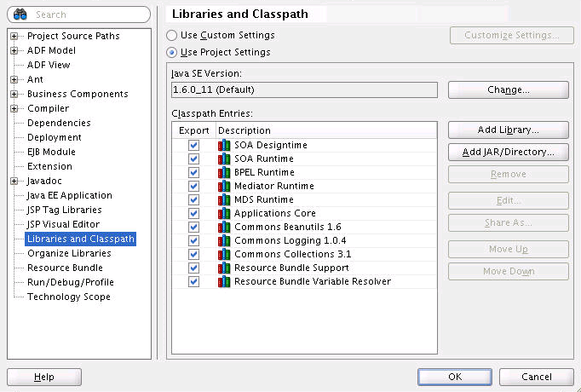Select the Applications Core entry text
This screenshot has height=392, width=581.
[275, 213]
